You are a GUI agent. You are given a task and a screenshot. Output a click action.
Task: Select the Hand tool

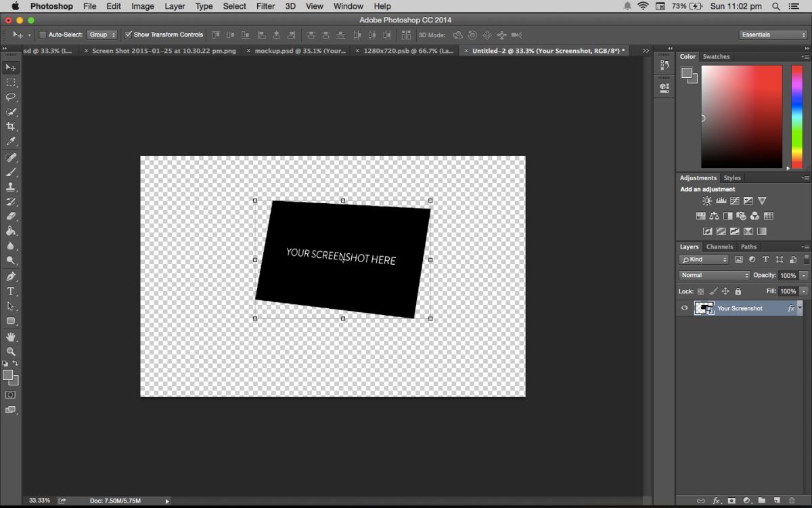(x=11, y=337)
